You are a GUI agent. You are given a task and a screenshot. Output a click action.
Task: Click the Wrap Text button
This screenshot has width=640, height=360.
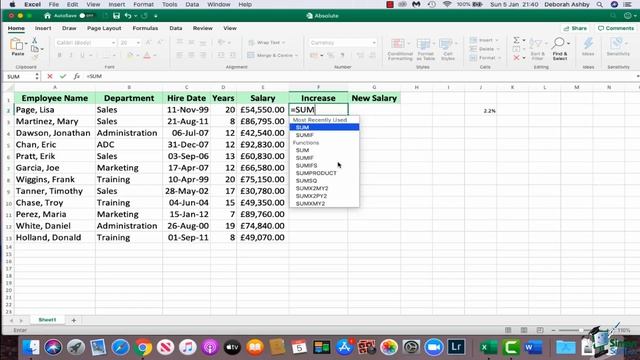click(267, 42)
